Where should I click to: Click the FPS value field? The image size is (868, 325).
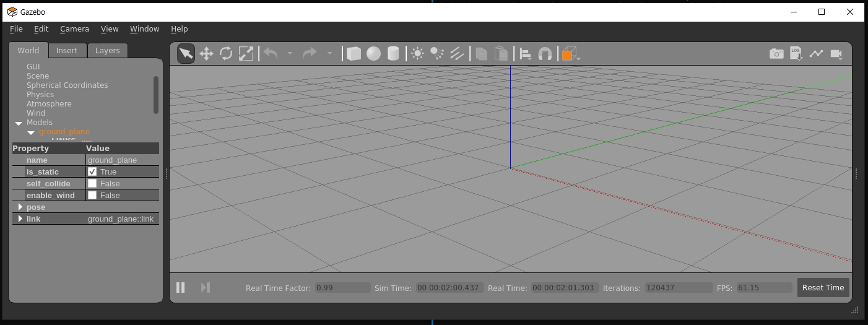pyautogui.click(x=764, y=288)
